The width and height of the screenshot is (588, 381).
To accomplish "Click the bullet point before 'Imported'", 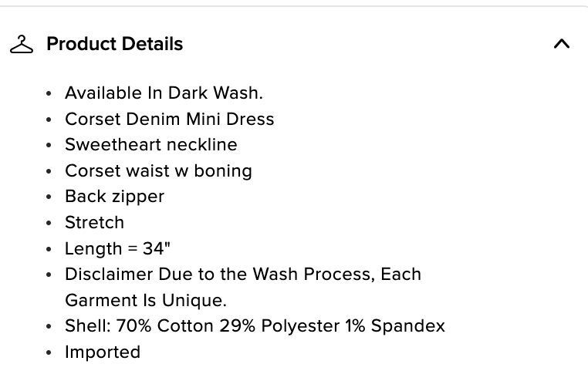I will [x=49, y=353].
